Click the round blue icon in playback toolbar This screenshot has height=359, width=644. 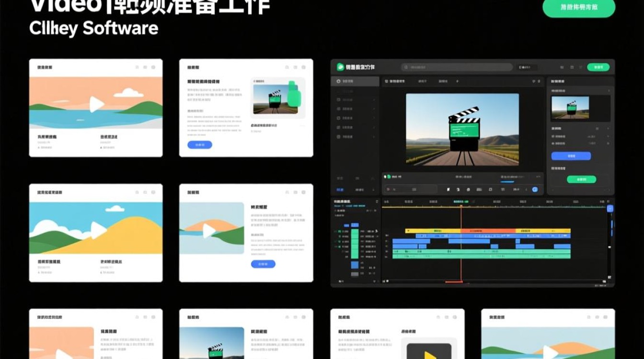tap(535, 190)
